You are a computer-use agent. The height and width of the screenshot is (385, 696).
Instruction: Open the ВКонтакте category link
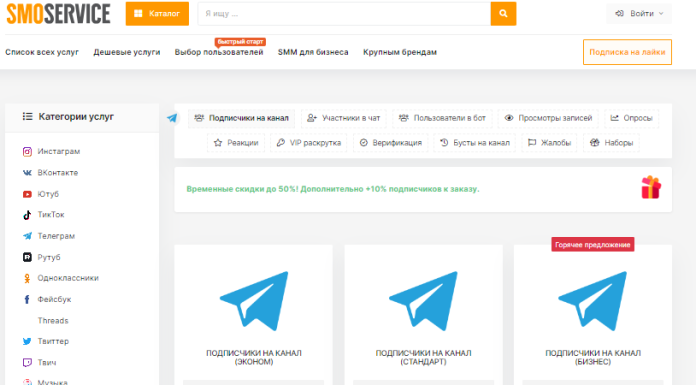pos(58,173)
